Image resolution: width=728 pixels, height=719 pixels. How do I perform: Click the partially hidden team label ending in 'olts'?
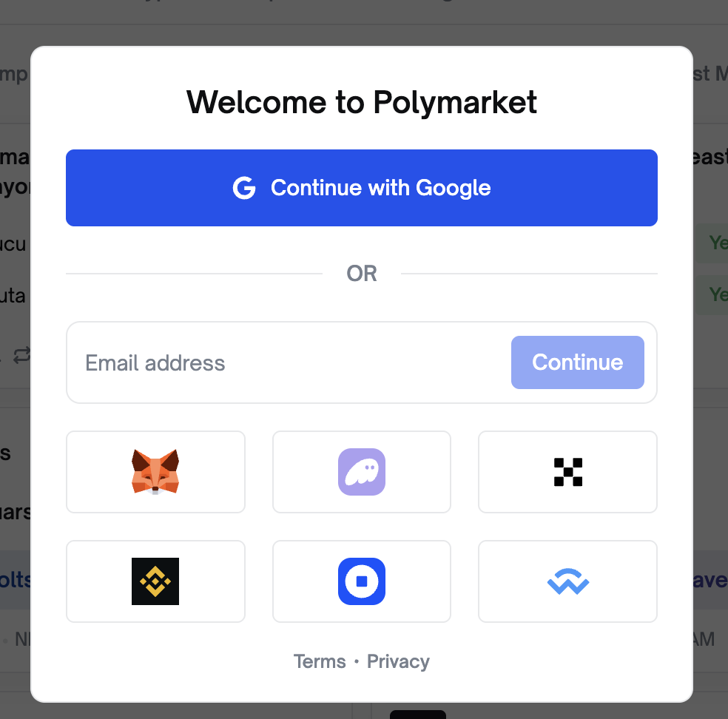(15, 580)
